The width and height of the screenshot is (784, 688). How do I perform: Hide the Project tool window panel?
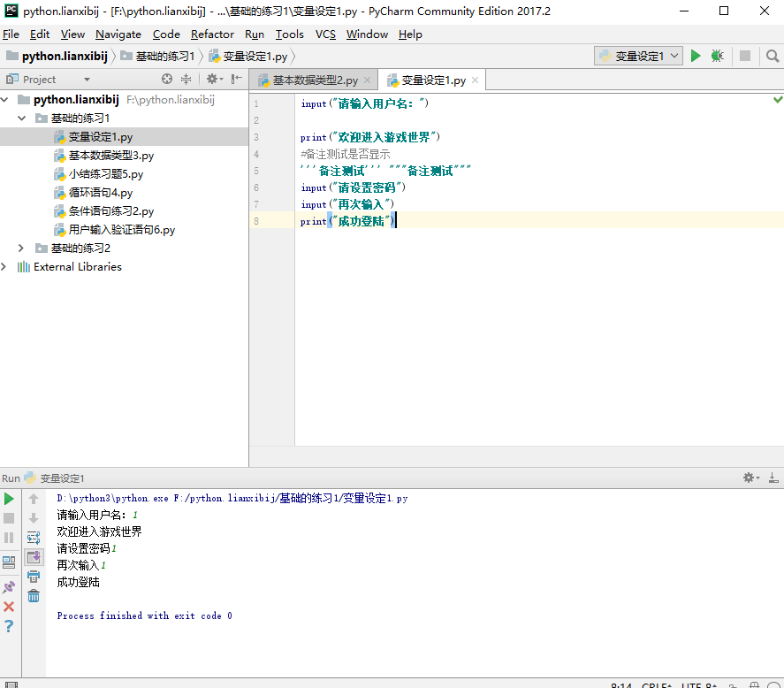[236, 80]
